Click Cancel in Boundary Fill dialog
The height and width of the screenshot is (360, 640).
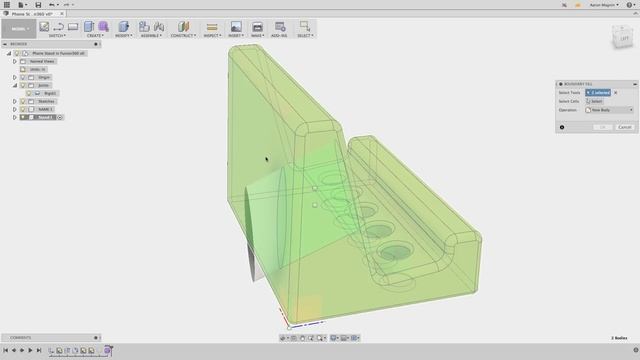[x=624, y=127]
